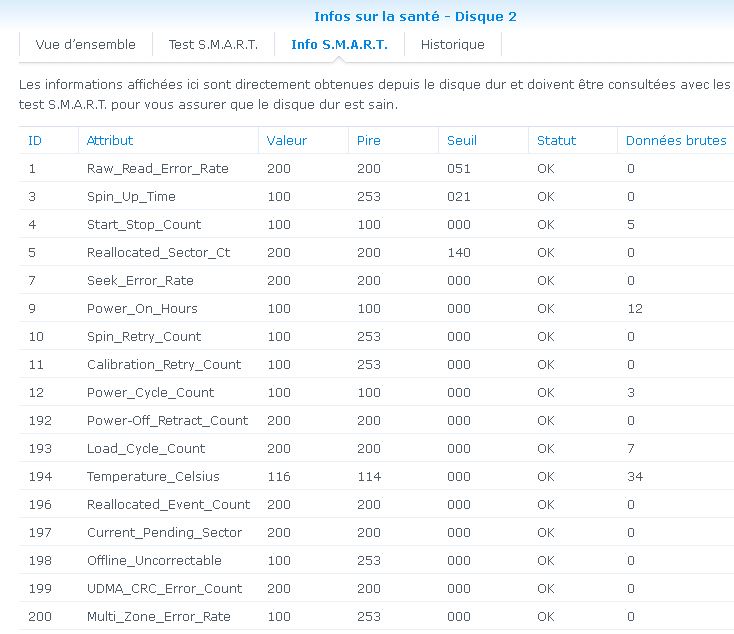Click the Données brutes column header

(676, 140)
